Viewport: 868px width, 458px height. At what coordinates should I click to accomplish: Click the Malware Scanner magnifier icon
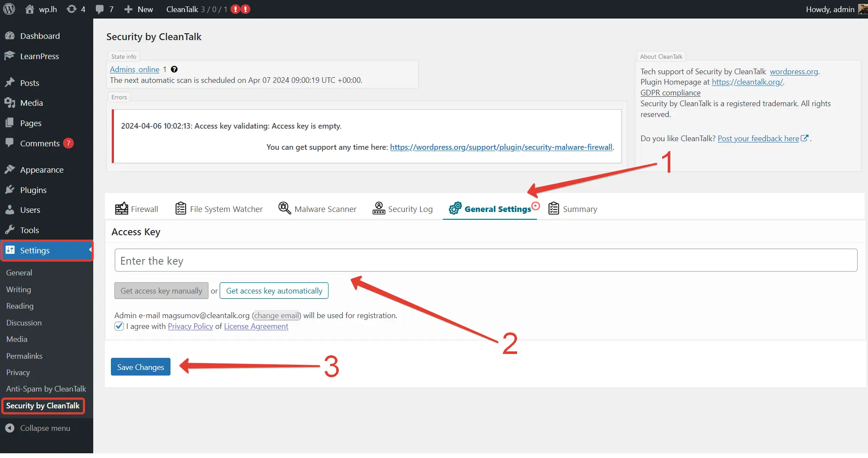pos(284,208)
